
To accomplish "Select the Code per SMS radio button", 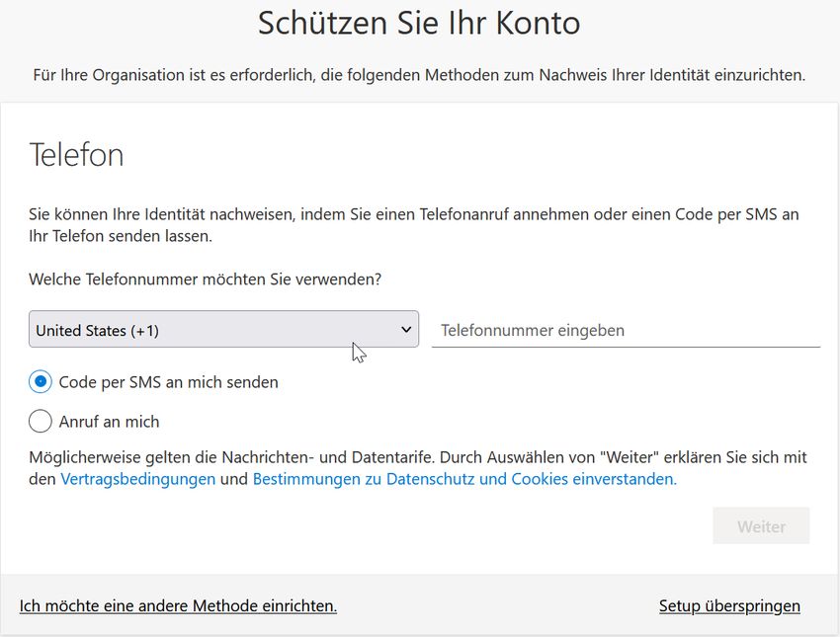I will [x=41, y=382].
